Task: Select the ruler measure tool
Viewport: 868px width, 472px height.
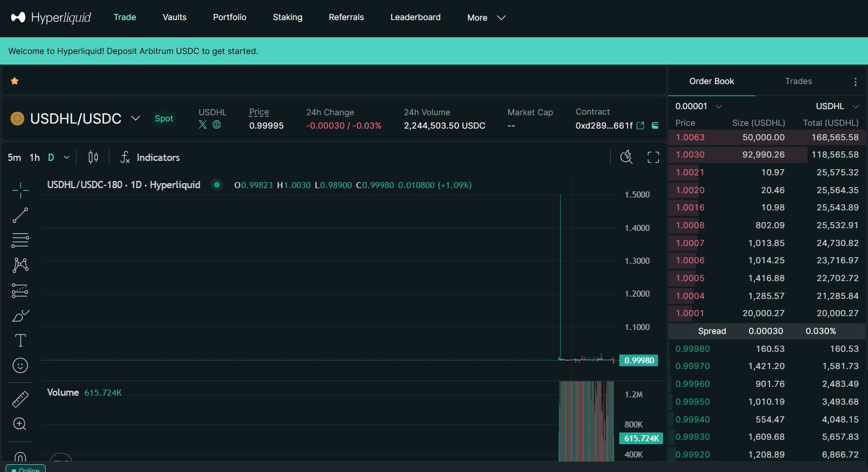Action: pos(21,399)
